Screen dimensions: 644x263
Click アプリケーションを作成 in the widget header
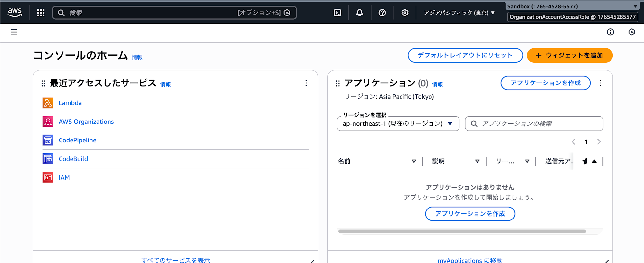545,83
